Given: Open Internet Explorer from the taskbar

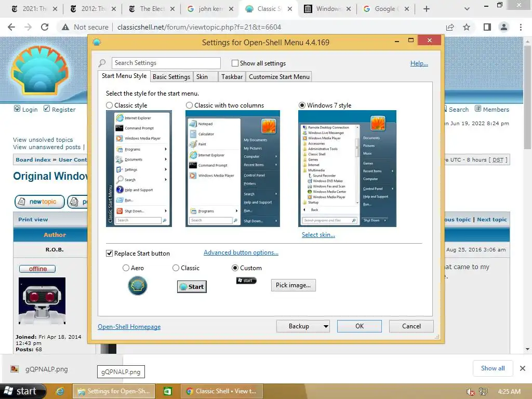Looking at the screenshot, I should (60, 391).
